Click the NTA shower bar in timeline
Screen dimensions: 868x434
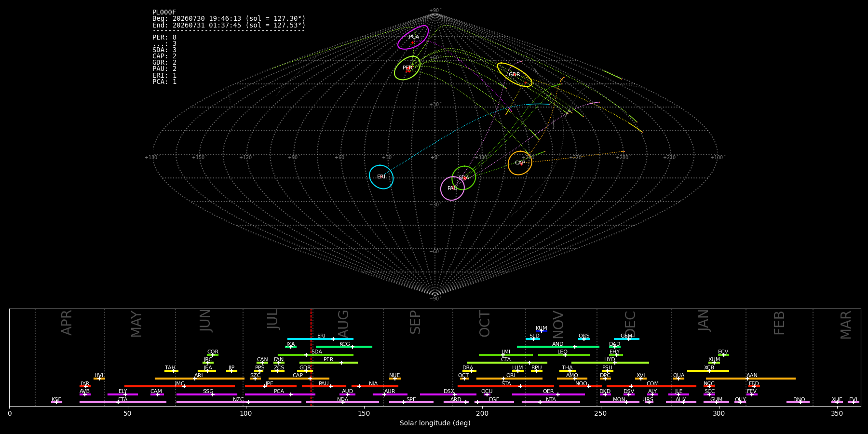[x=551, y=402]
